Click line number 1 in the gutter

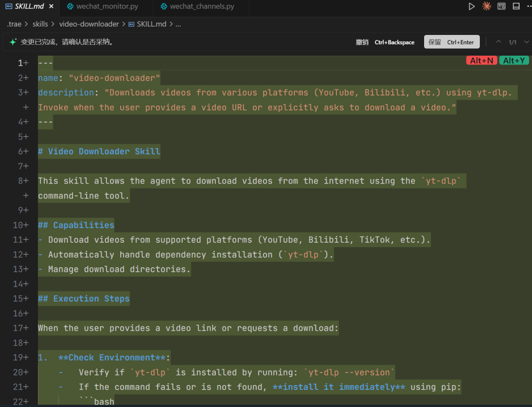coord(20,63)
